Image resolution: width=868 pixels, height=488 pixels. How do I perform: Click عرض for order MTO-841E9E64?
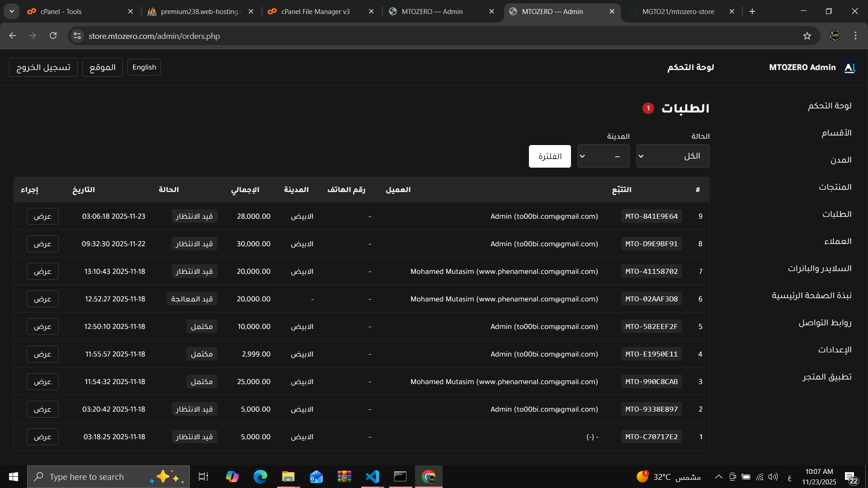(42, 216)
